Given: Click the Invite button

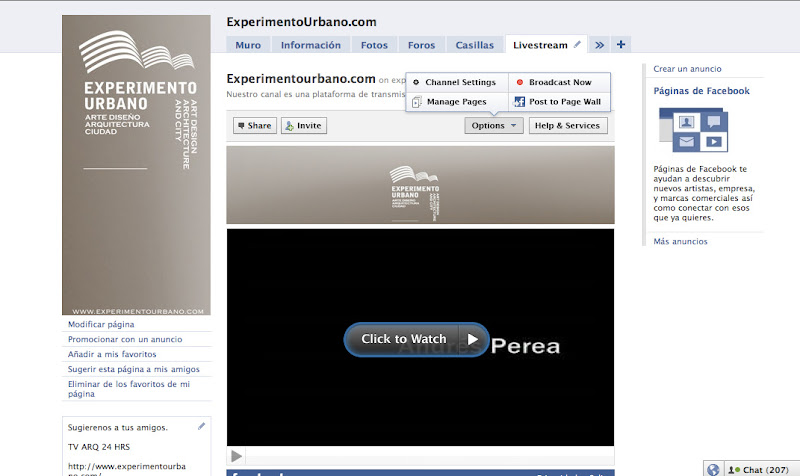Looking at the screenshot, I should click(304, 126).
